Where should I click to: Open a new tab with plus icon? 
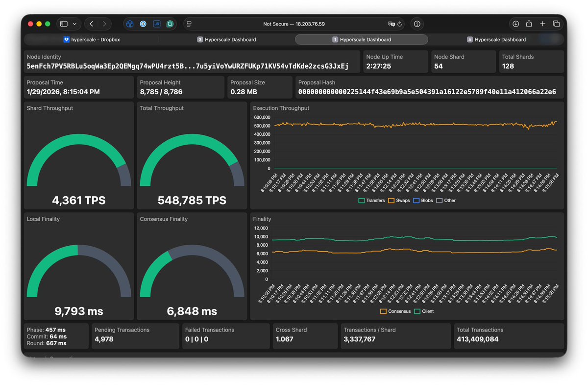click(542, 24)
